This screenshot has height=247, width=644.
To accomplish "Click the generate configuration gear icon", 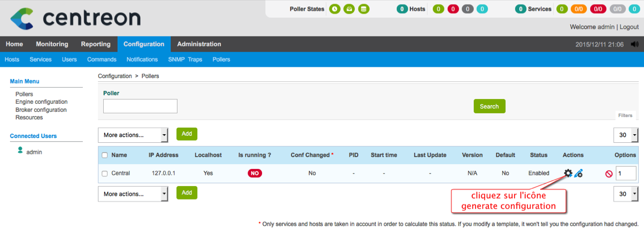I will pos(568,173).
